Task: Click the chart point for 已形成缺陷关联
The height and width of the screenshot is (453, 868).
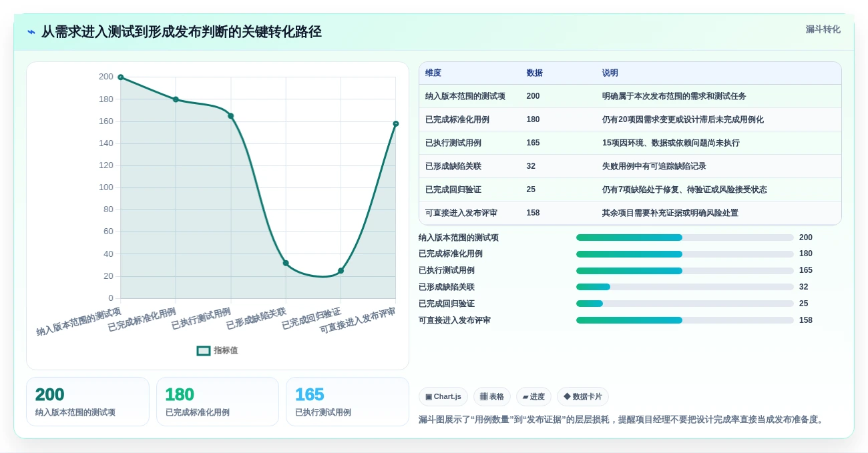Action: 286,263
